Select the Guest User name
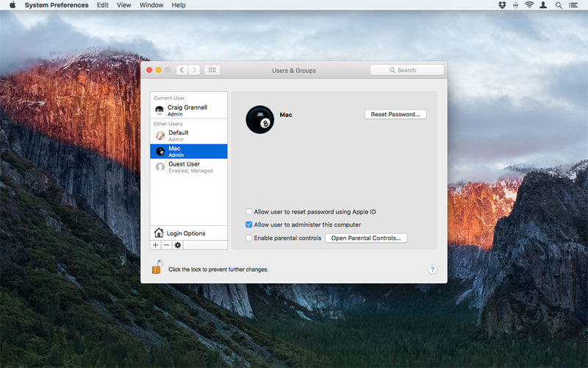 (x=184, y=164)
